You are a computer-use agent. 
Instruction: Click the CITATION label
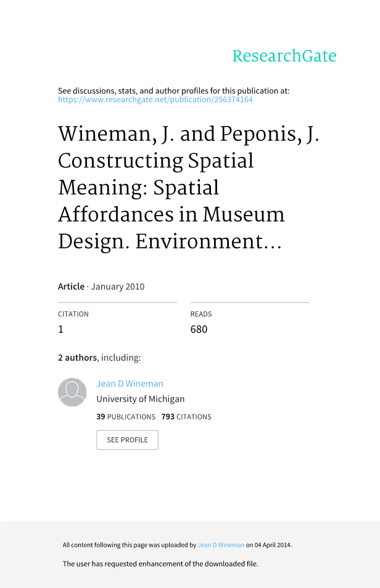point(73,314)
